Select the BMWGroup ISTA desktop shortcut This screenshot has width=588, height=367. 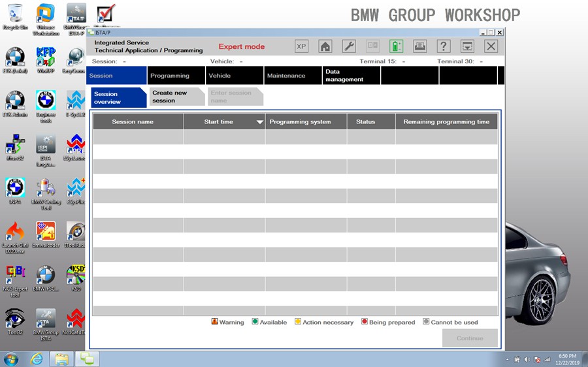[x=46, y=325]
